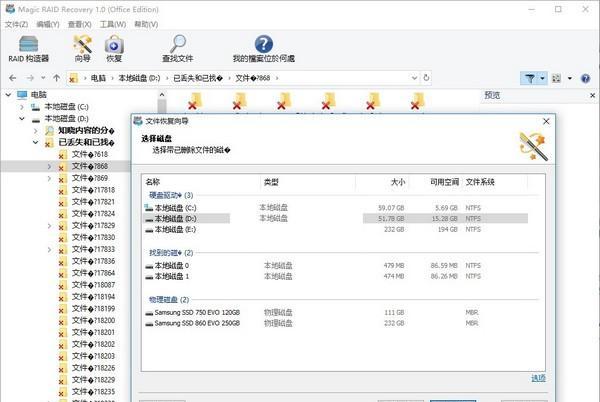Viewport: 600px width, 402px height.
Task: Open the 文件(Z) menu
Action: point(16,24)
